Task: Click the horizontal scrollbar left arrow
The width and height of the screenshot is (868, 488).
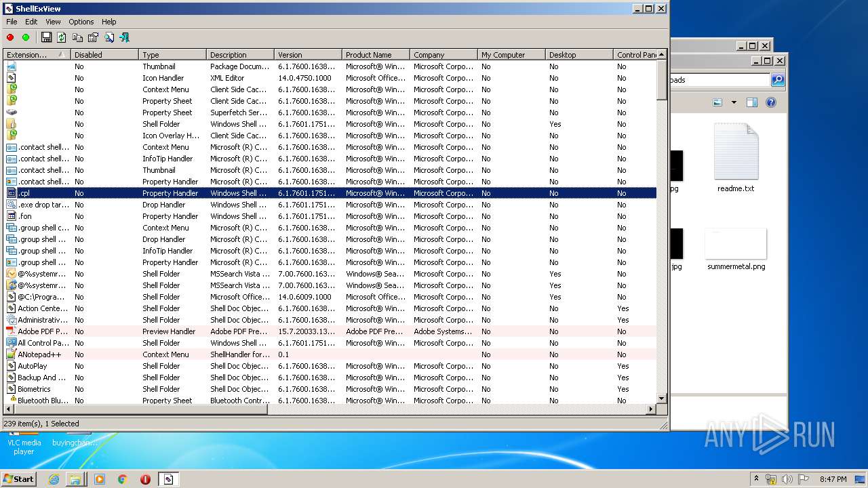Action: (9, 409)
